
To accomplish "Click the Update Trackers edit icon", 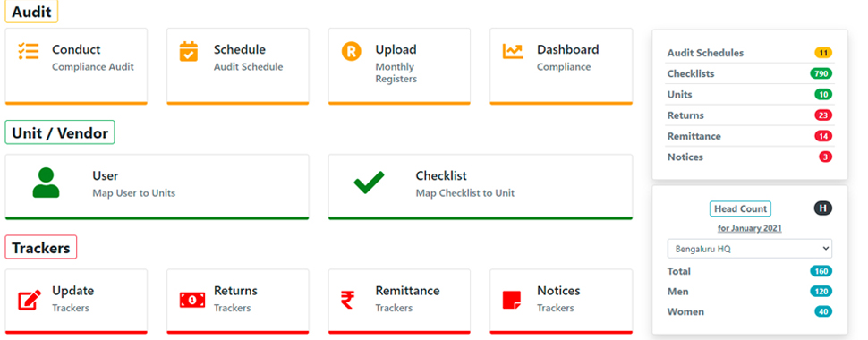I will click(30, 300).
